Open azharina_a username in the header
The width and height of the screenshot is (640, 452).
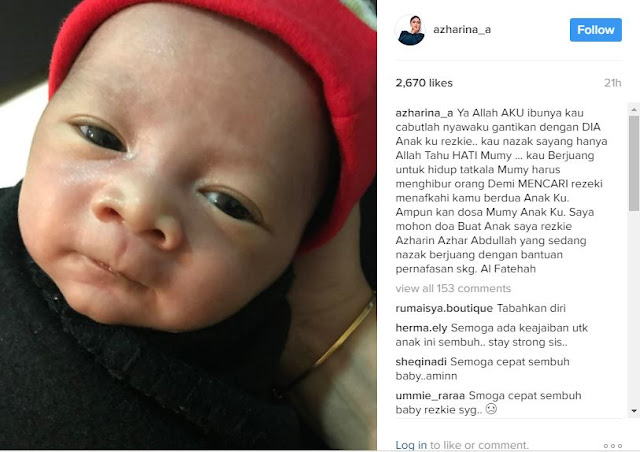click(462, 30)
